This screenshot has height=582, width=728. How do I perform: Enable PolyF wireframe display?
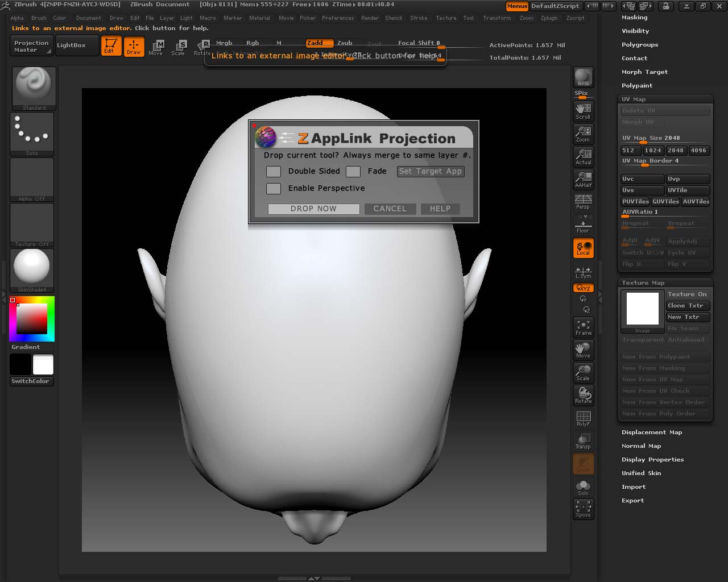pyautogui.click(x=583, y=418)
